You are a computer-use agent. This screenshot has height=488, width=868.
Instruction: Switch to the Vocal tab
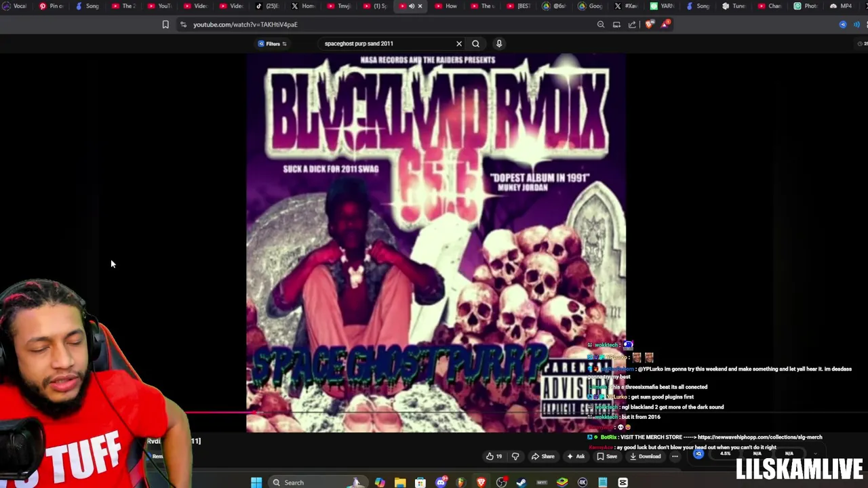point(14,6)
